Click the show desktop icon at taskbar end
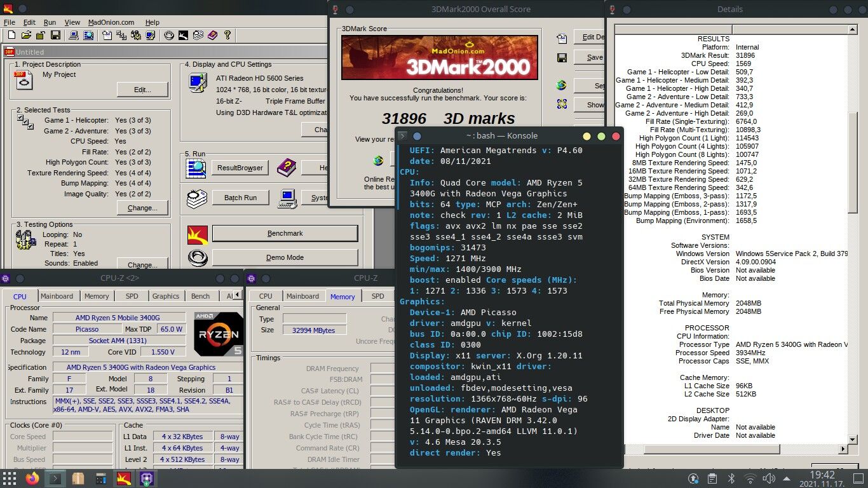The height and width of the screenshot is (488, 868). coord(859,478)
